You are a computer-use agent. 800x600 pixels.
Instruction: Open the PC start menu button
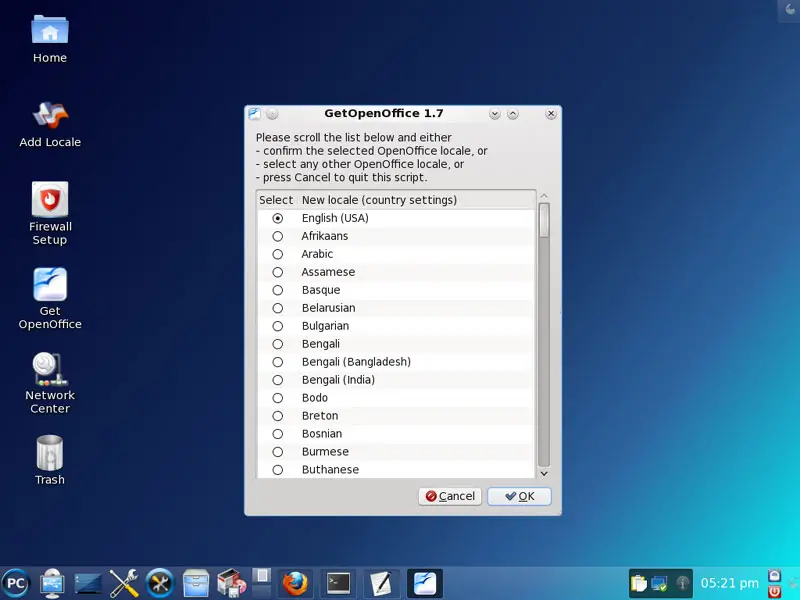click(x=15, y=583)
